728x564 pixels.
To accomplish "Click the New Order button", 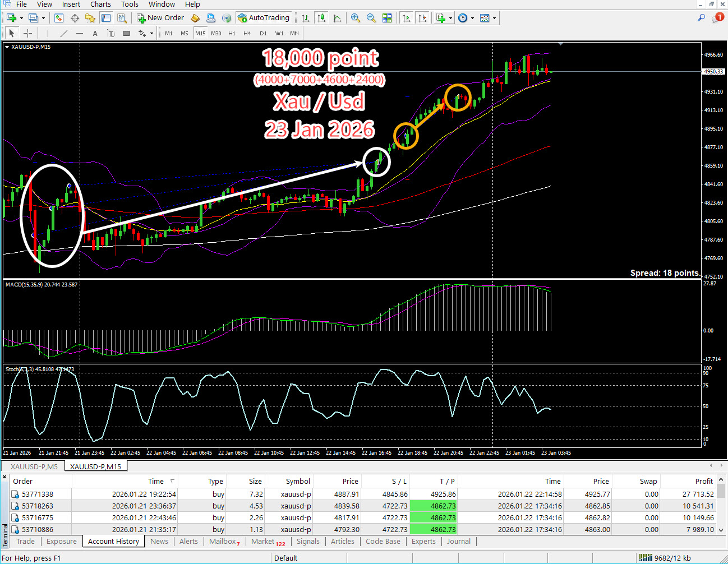I will [160, 18].
